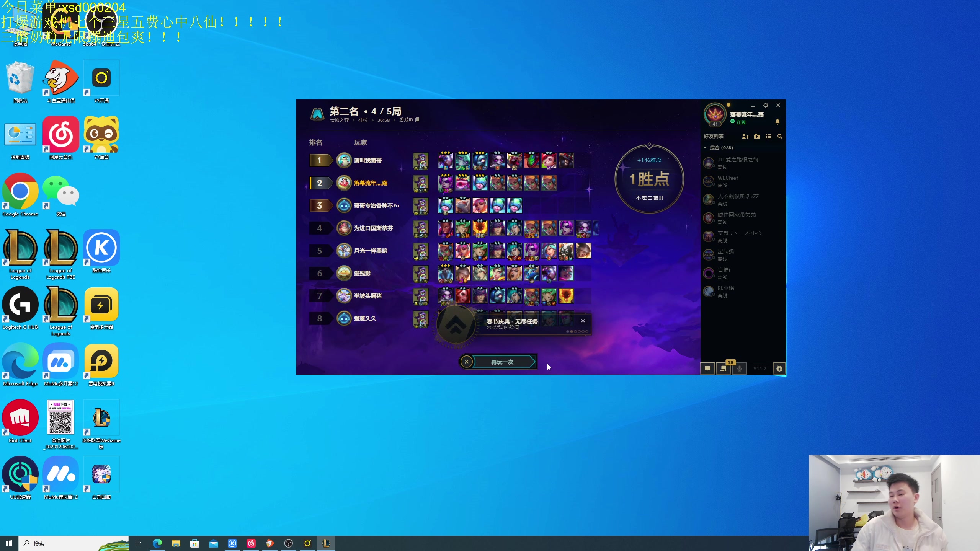Select friend TLL爱之殇恨之终
The width and height of the screenshot is (980, 551).
[x=742, y=163]
